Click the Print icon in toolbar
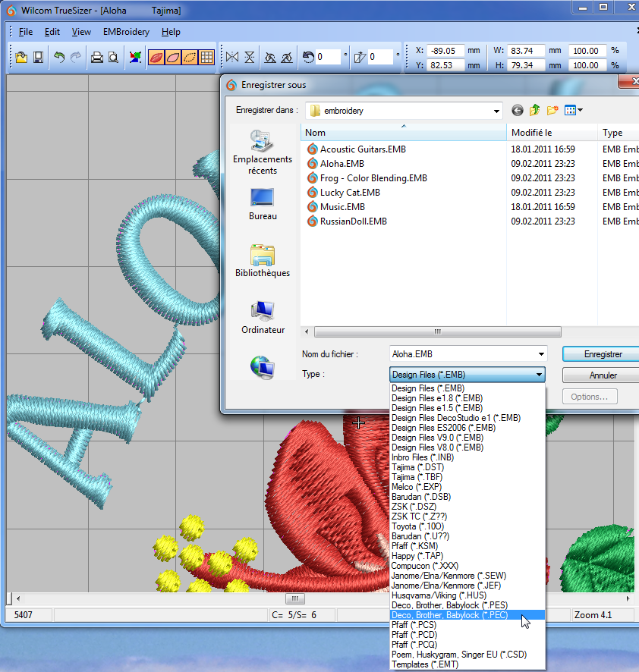The width and height of the screenshot is (639, 672). tap(96, 57)
